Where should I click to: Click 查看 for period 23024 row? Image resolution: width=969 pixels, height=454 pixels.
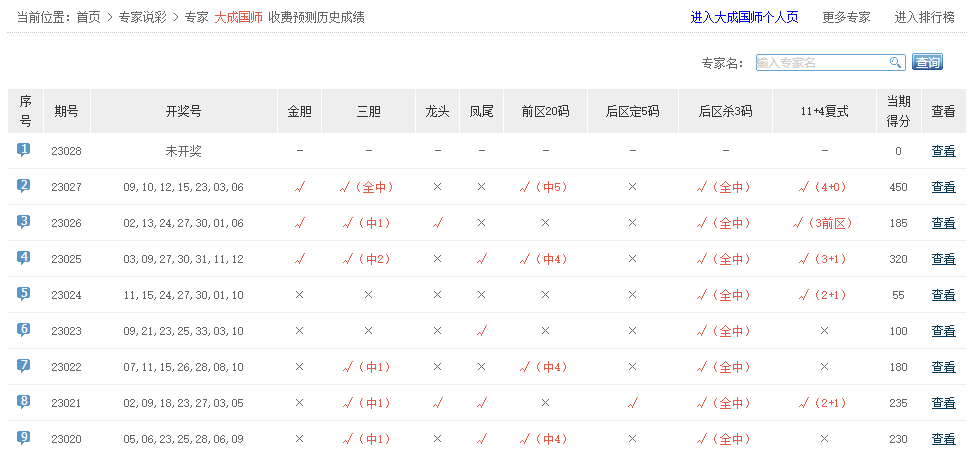click(943, 295)
